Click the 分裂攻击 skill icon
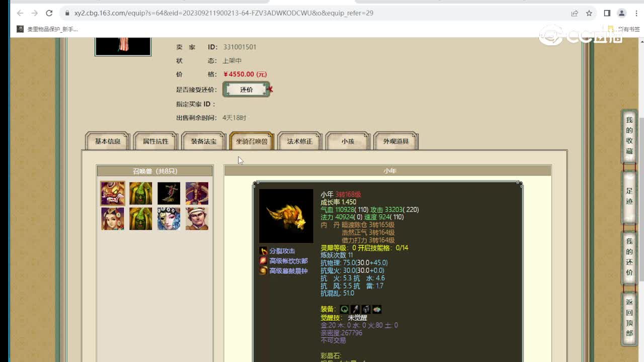This screenshot has width=644, height=362. click(263, 251)
